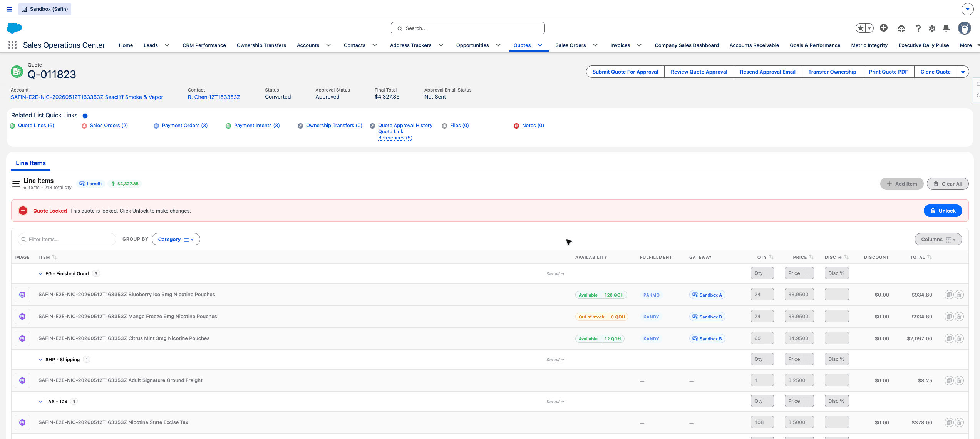Click the global Search field
Screen dimensions: 980x439
pyautogui.click(x=468, y=28)
